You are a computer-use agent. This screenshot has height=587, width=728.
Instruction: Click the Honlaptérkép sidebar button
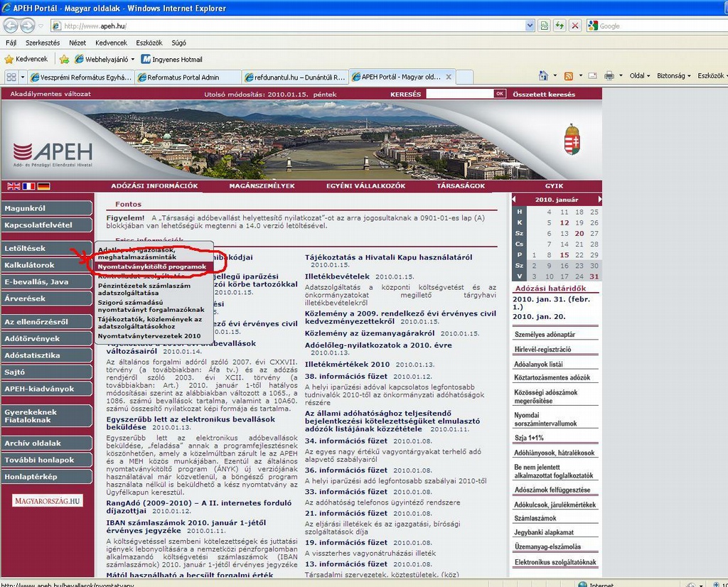46,477
